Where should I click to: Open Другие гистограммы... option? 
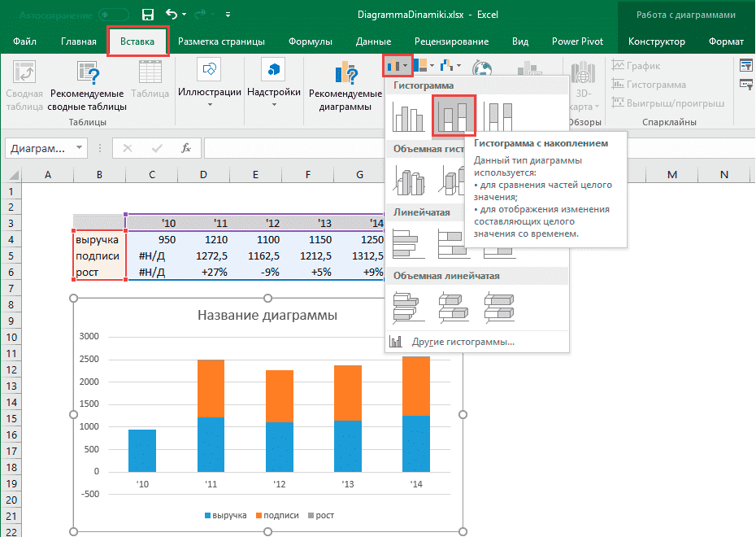(x=463, y=342)
